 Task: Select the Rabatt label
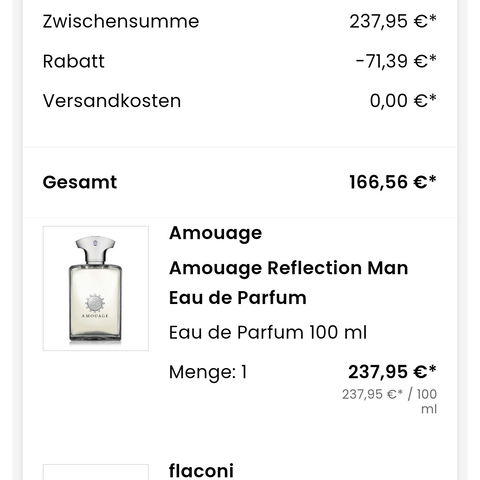(73, 61)
